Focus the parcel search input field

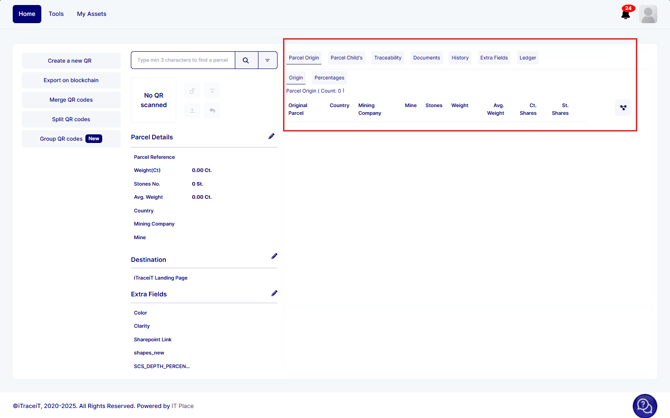[x=183, y=61]
